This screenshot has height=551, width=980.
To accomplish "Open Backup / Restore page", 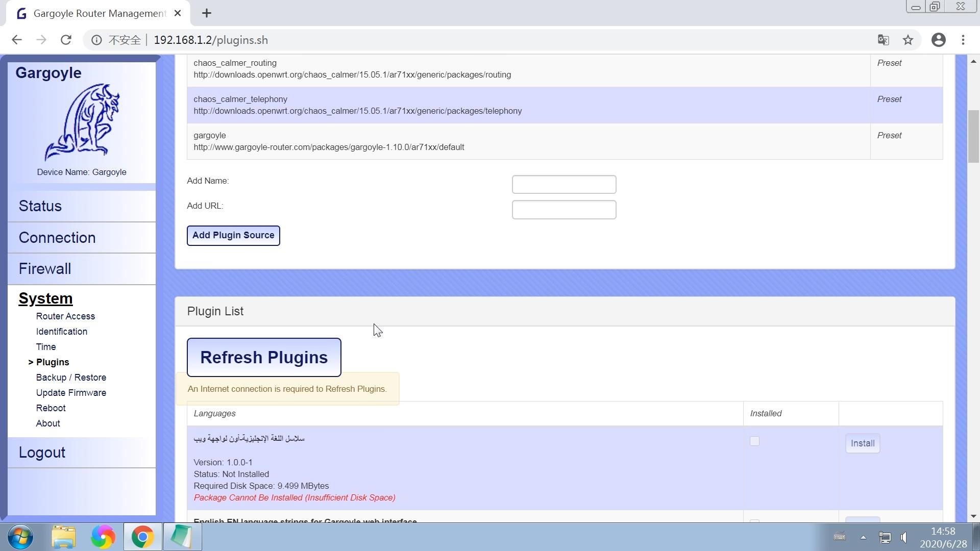I will 71,378.
